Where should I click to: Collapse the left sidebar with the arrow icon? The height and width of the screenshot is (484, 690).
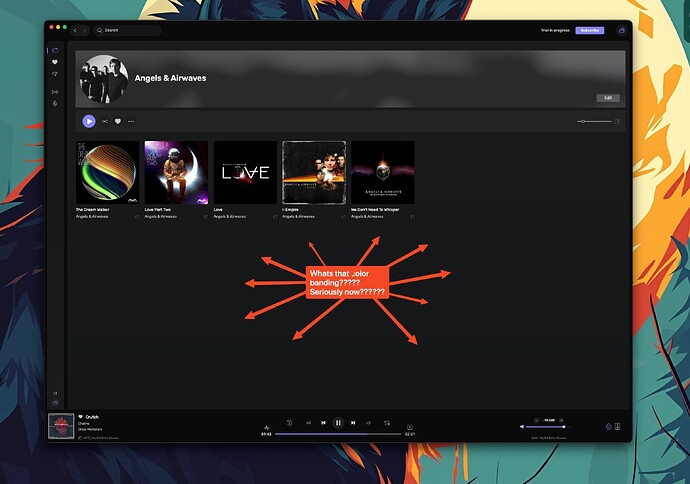click(x=55, y=393)
